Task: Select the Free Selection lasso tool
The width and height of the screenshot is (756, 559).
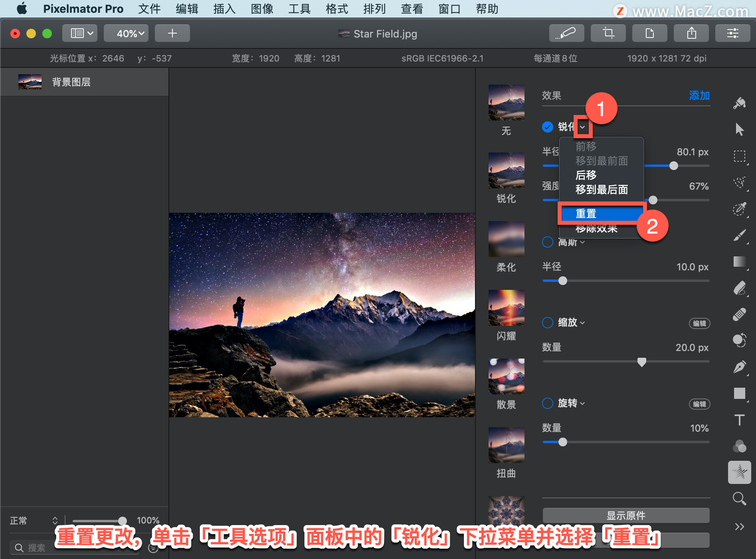Action: click(740, 182)
